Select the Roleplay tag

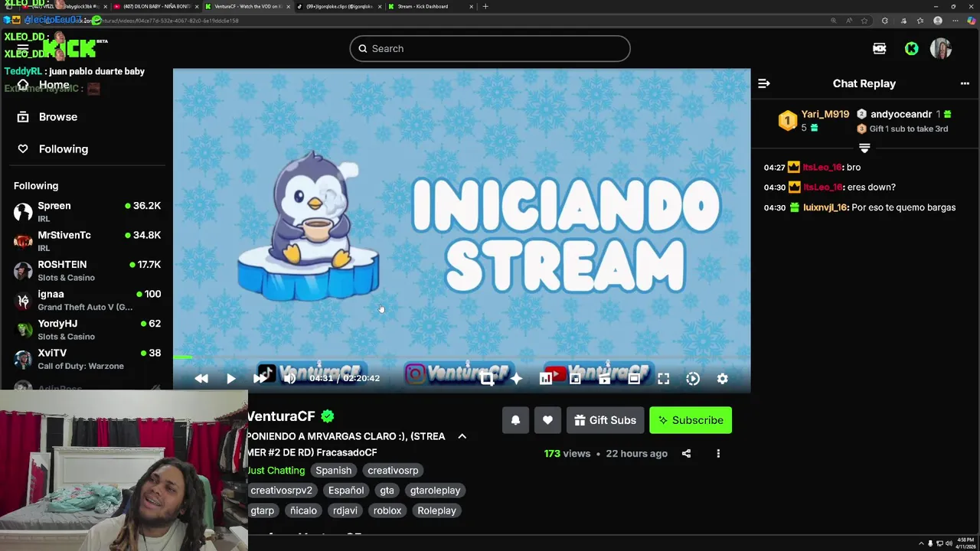(x=436, y=510)
